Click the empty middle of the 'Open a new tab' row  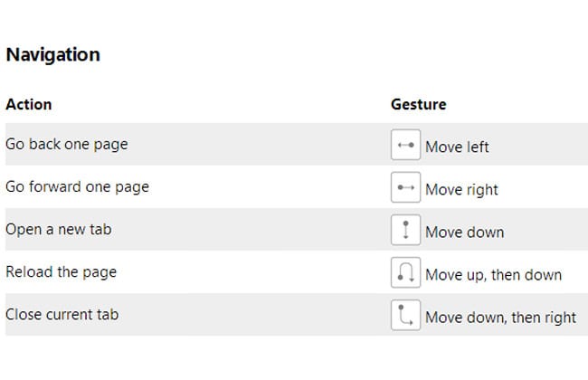251,230
